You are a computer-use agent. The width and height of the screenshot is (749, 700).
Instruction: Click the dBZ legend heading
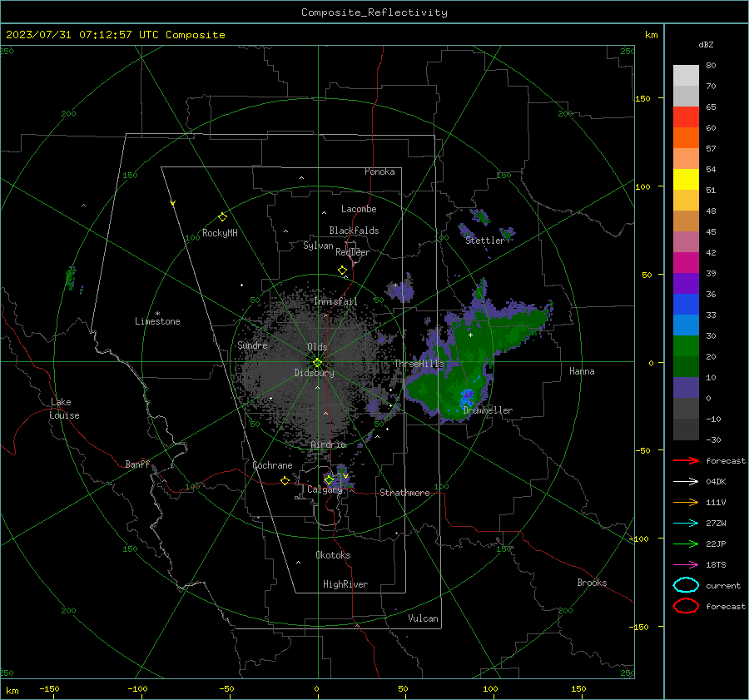pyautogui.click(x=706, y=44)
